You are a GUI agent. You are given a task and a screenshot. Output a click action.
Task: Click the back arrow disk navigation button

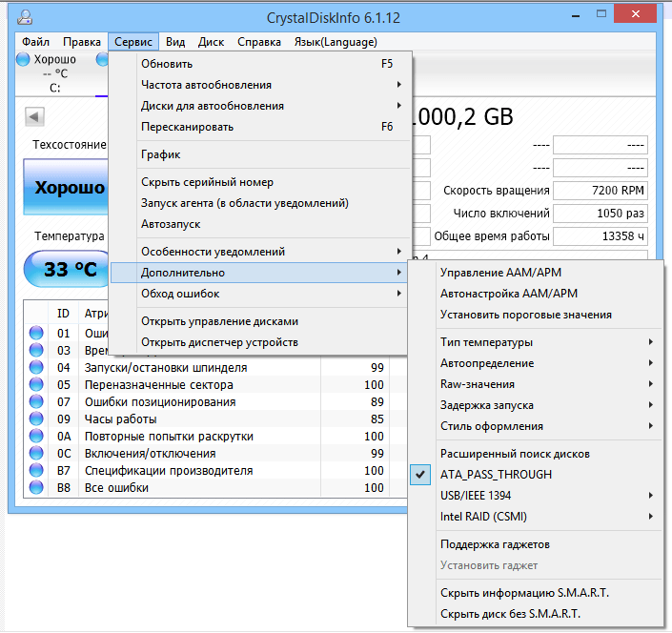34,116
